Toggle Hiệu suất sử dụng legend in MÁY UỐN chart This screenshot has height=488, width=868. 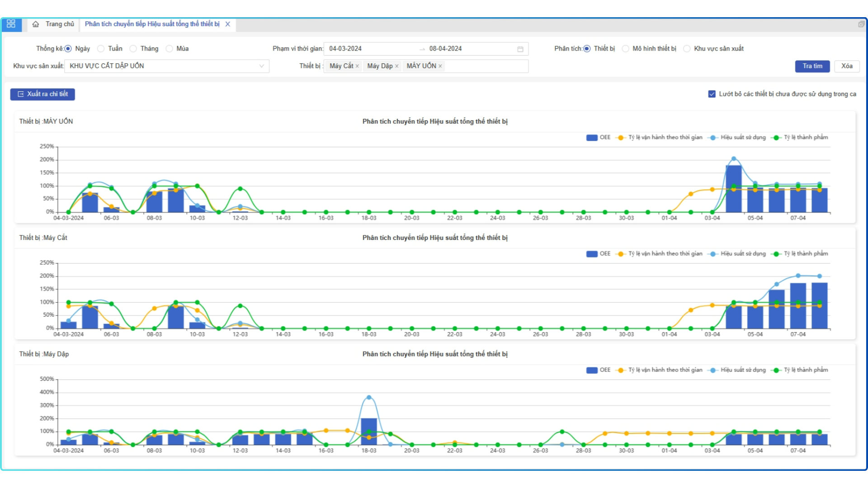pyautogui.click(x=737, y=137)
